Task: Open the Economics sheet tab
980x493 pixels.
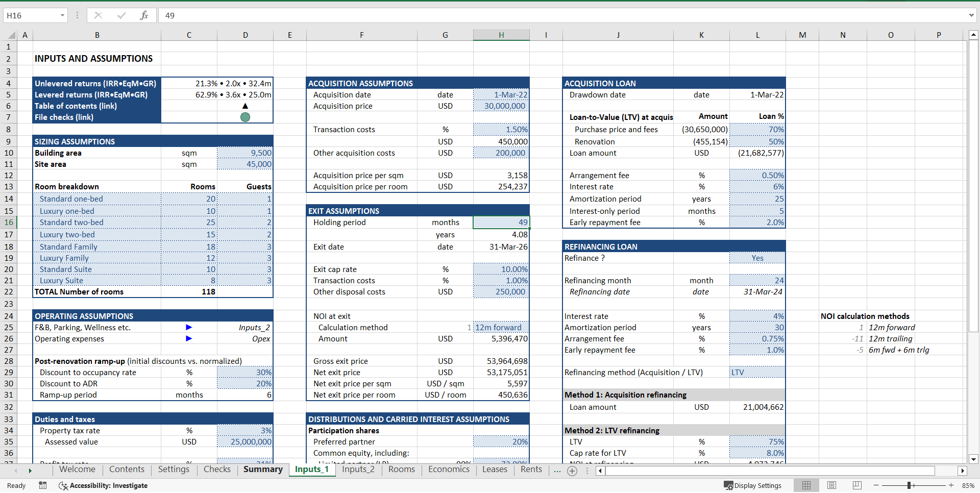Action: 449,470
